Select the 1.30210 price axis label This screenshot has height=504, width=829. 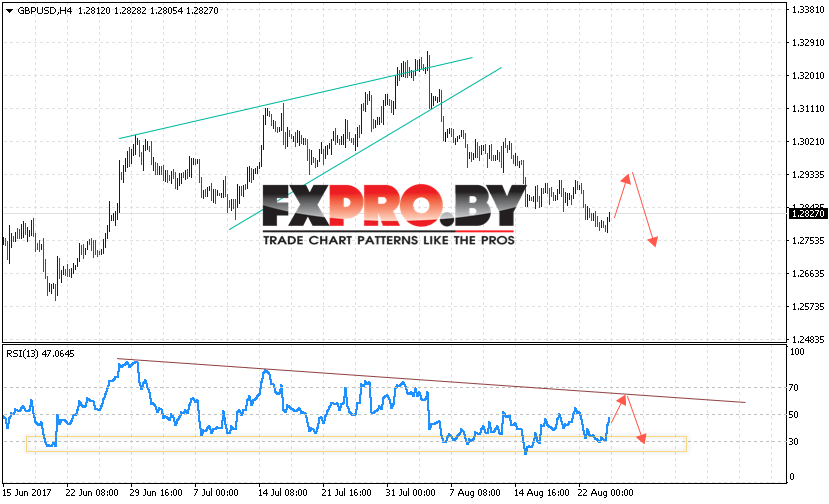(807, 142)
